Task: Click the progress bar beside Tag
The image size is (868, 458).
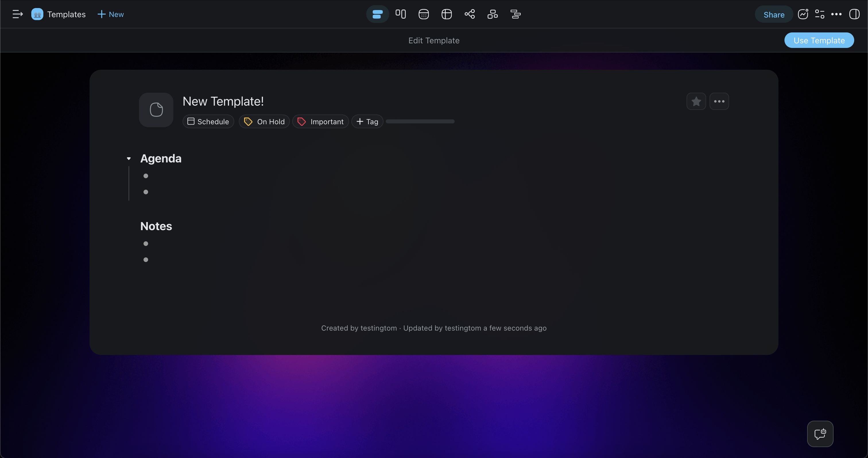Action: coord(420,122)
